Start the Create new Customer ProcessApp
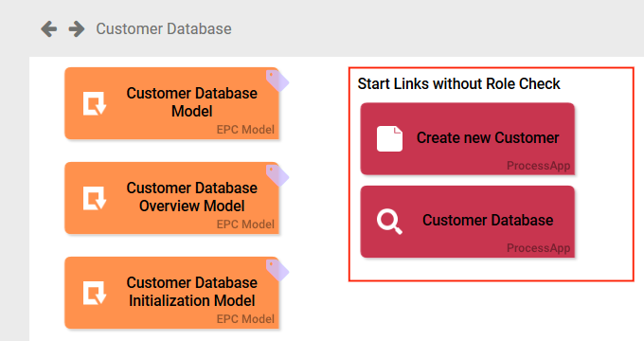The width and height of the screenshot is (644, 341). 468,139
